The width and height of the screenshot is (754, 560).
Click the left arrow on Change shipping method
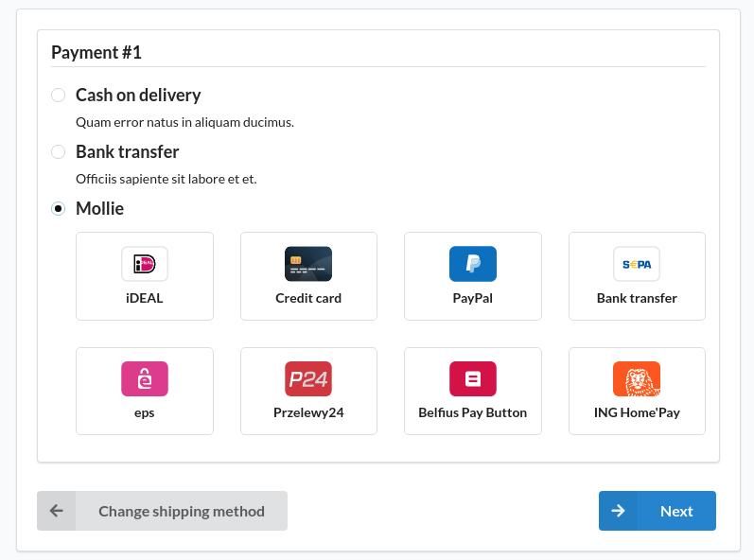pyautogui.click(x=56, y=511)
